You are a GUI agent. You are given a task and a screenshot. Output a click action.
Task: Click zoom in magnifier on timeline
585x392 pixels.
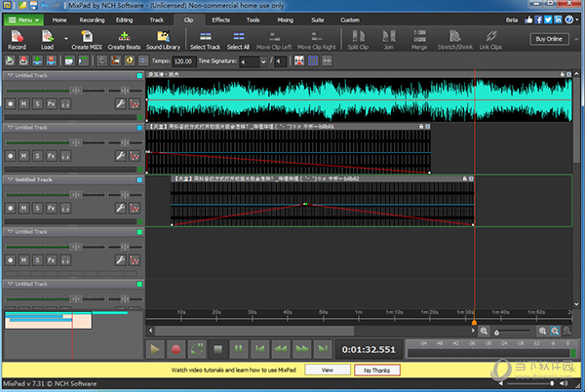(542, 331)
